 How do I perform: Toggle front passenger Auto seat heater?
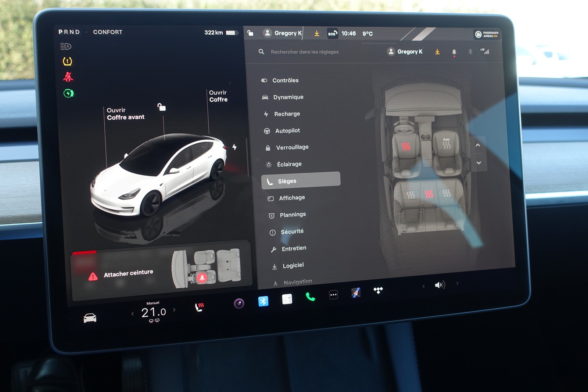coord(446,144)
